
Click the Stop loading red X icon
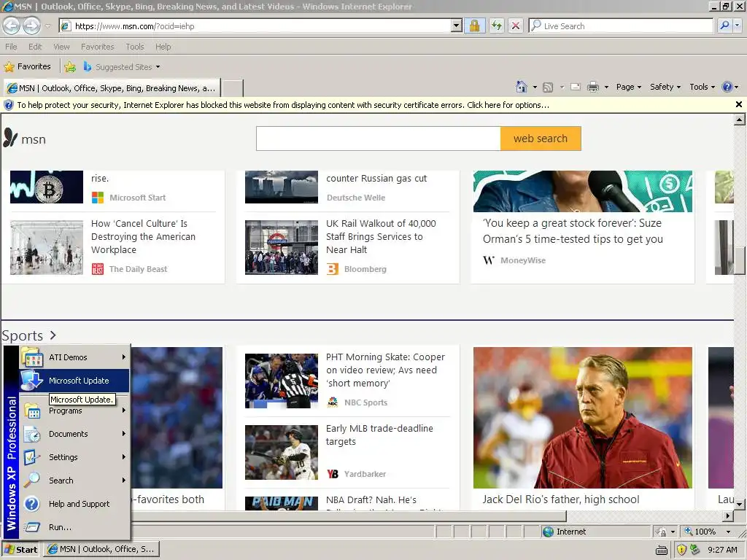pyautogui.click(x=516, y=26)
